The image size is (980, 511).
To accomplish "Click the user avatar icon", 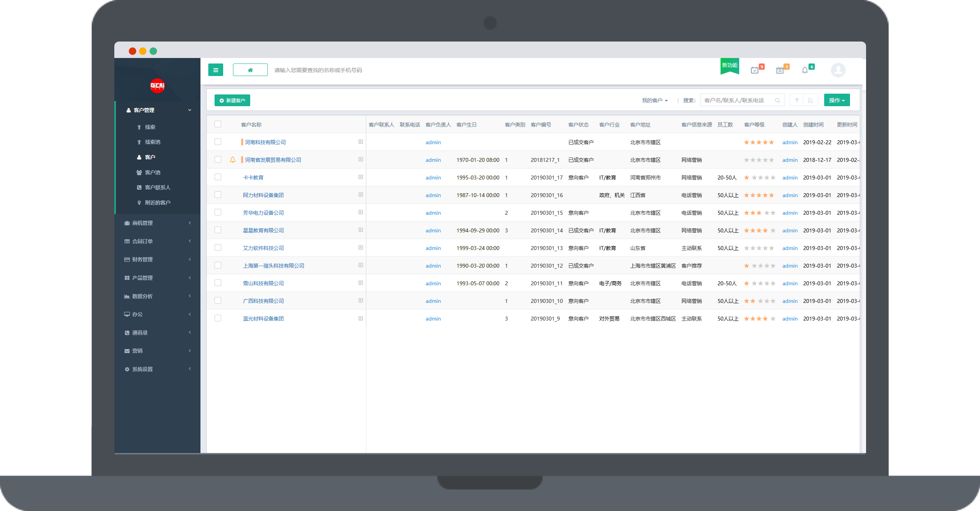I will click(838, 70).
